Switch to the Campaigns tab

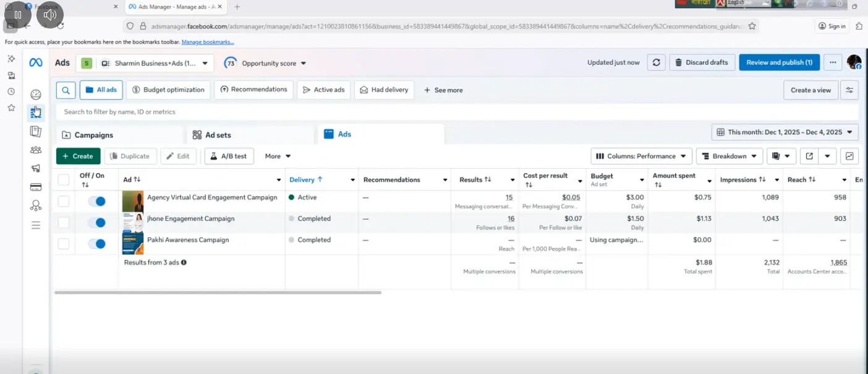tap(94, 135)
